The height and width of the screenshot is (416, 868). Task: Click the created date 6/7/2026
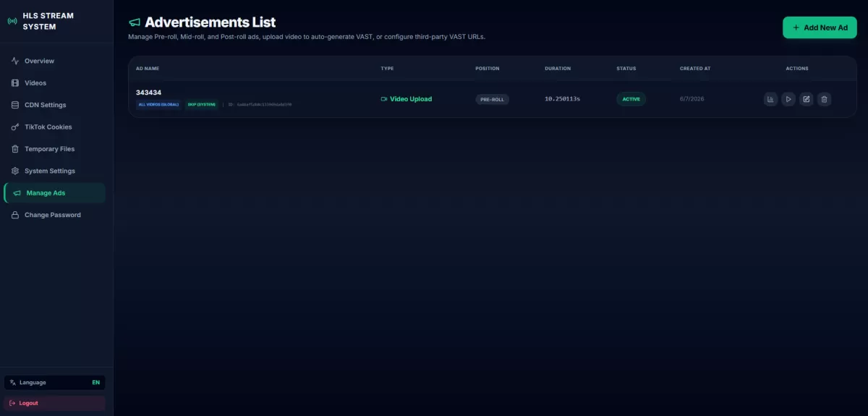pos(692,99)
